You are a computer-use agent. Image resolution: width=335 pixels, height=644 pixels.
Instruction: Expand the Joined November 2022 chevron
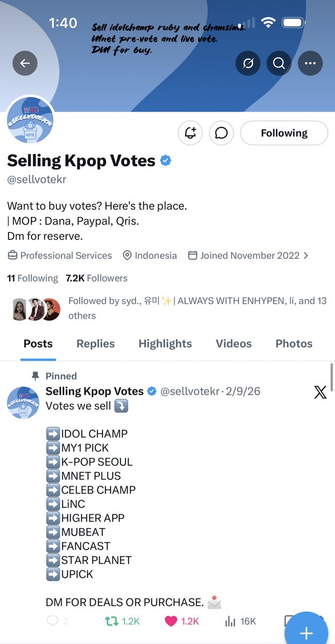click(x=306, y=255)
